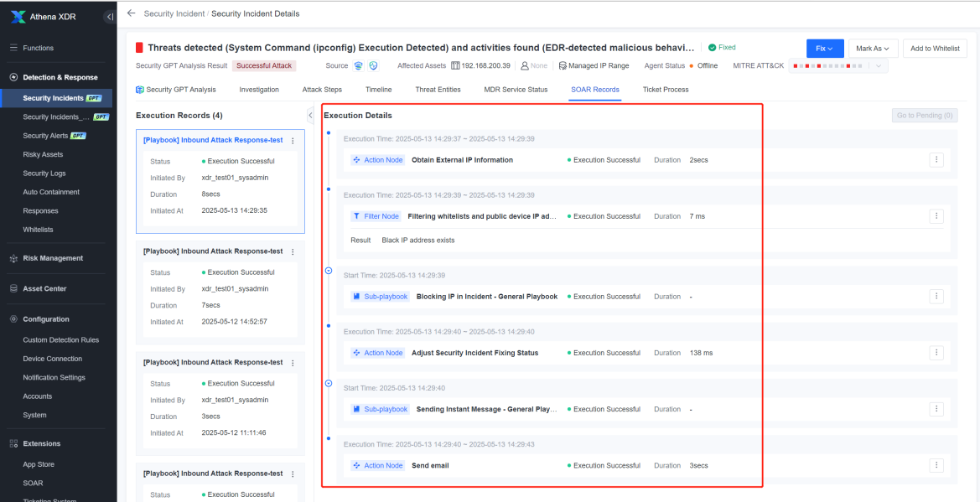Open options for Filtering whitelists node
This screenshot has width=980, height=502.
936,216
